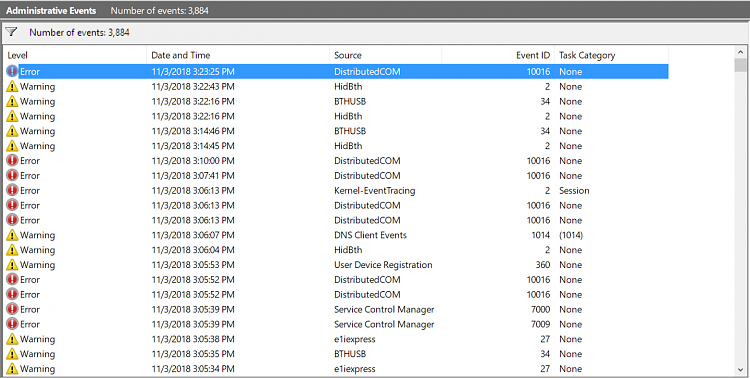The height and width of the screenshot is (378, 750).
Task: Sort by the Event ID column header
Action: 497,55
